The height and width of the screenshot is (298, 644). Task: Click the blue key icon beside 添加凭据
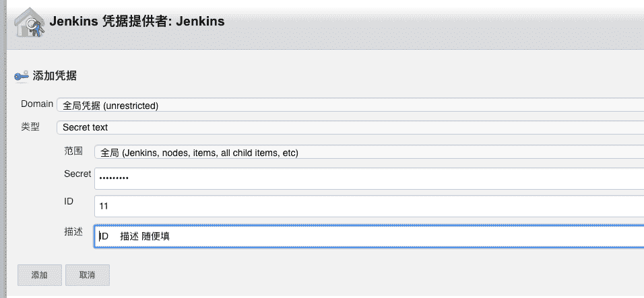tap(22, 76)
